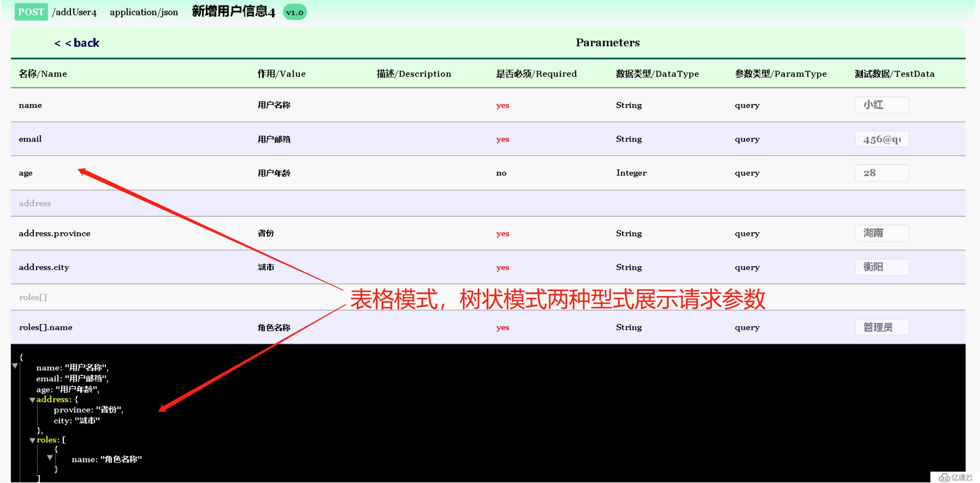Click the 描述/Description column header
The height and width of the screenshot is (483, 980).
pos(414,74)
